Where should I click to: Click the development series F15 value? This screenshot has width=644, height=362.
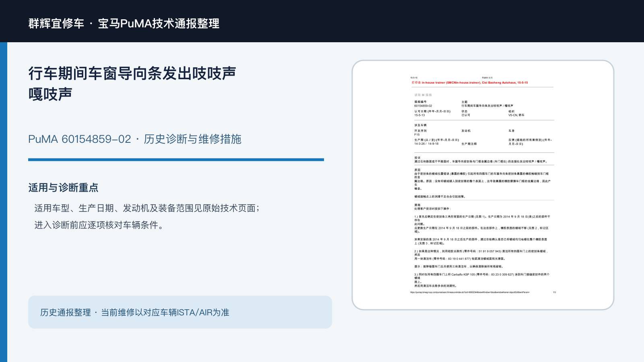pos(417,134)
